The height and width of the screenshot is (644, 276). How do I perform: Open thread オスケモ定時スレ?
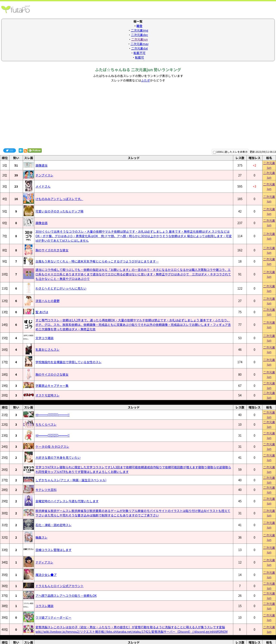point(47,395)
